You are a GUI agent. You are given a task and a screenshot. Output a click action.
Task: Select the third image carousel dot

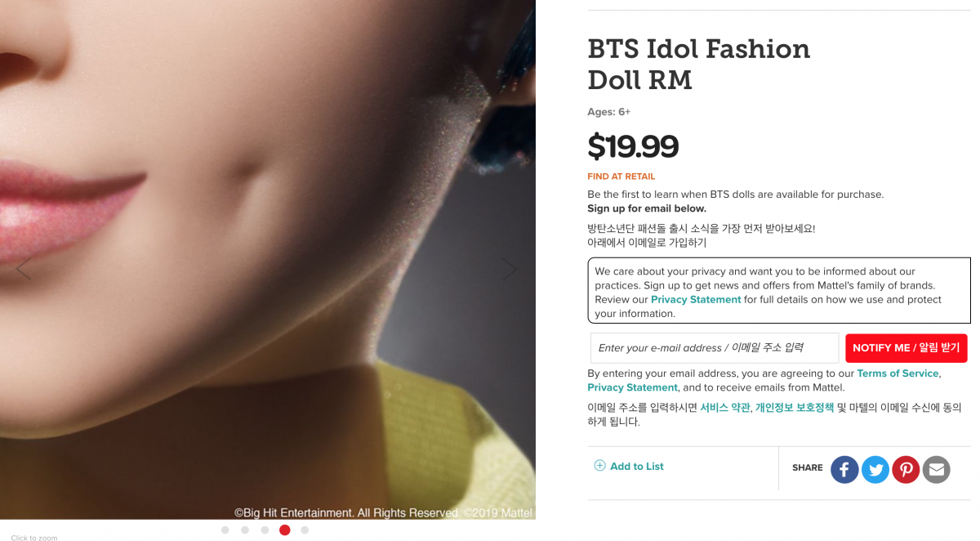click(265, 530)
